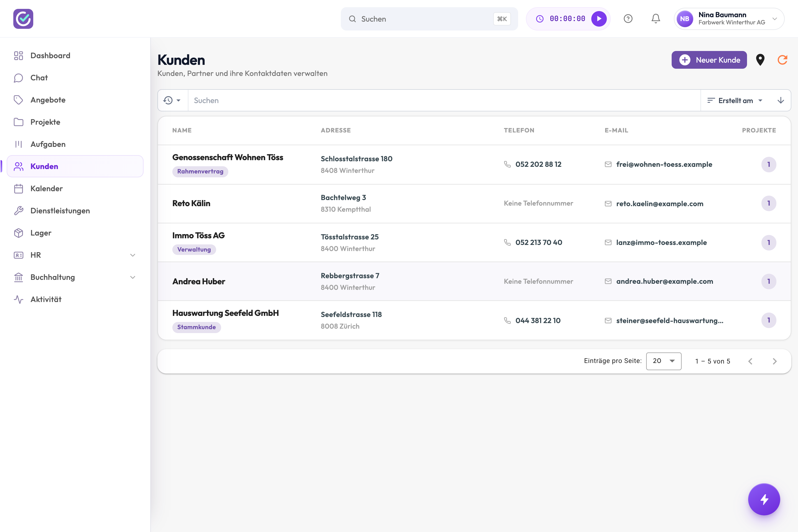Click the mail icon next to lanz@immo-toess.example
This screenshot has height=532, width=798.
[x=608, y=243]
